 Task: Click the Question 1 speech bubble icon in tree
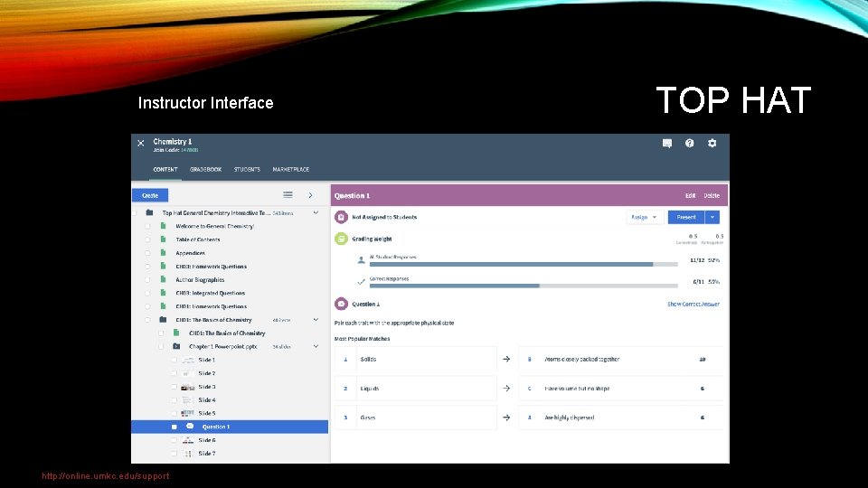pyautogui.click(x=190, y=427)
